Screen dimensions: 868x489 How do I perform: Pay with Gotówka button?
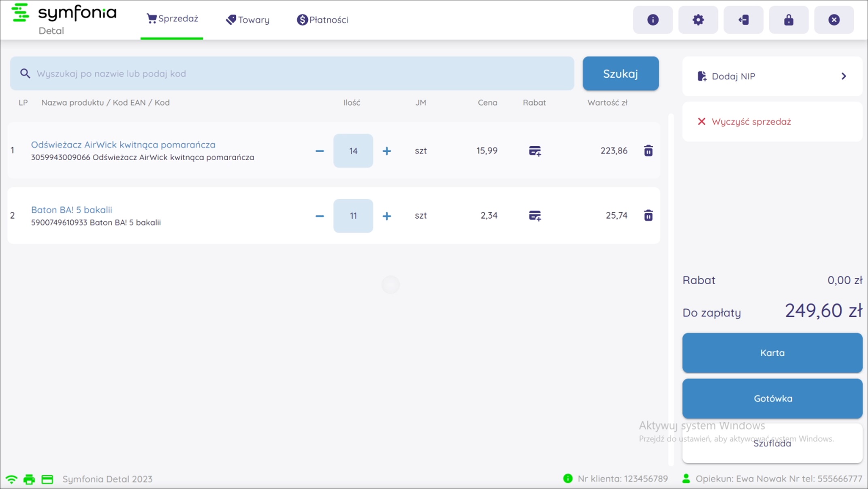tap(772, 398)
